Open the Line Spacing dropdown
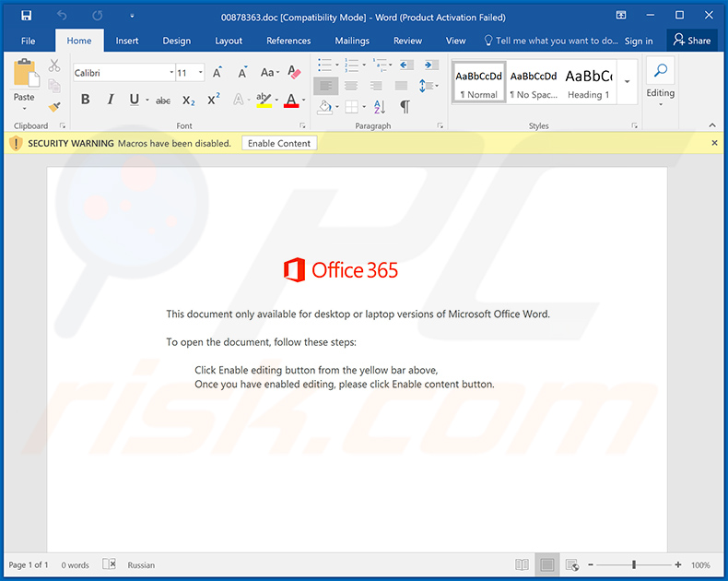The image size is (728, 581). click(x=429, y=86)
